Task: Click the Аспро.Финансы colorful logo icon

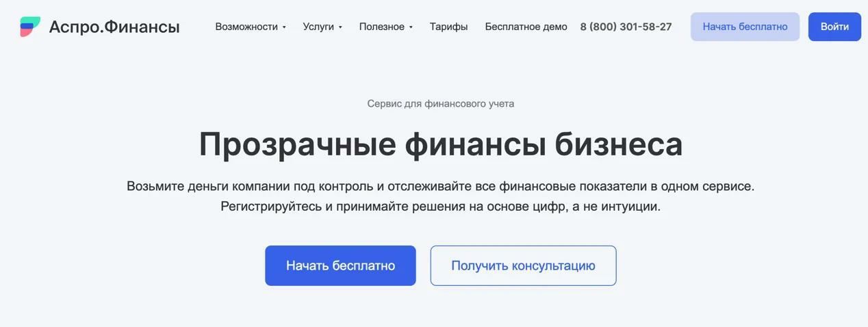Action: tap(30, 27)
